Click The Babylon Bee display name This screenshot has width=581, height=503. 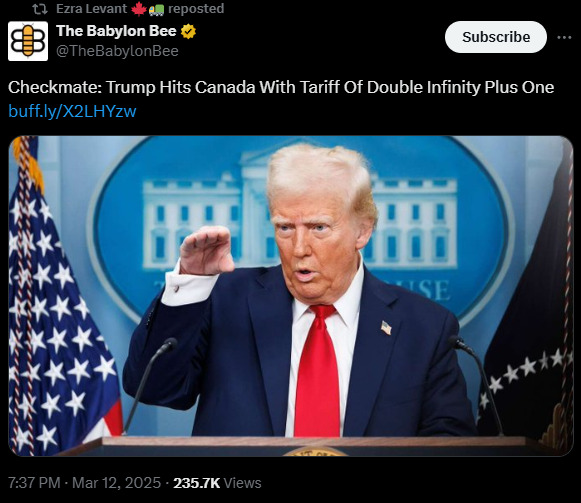116,31
